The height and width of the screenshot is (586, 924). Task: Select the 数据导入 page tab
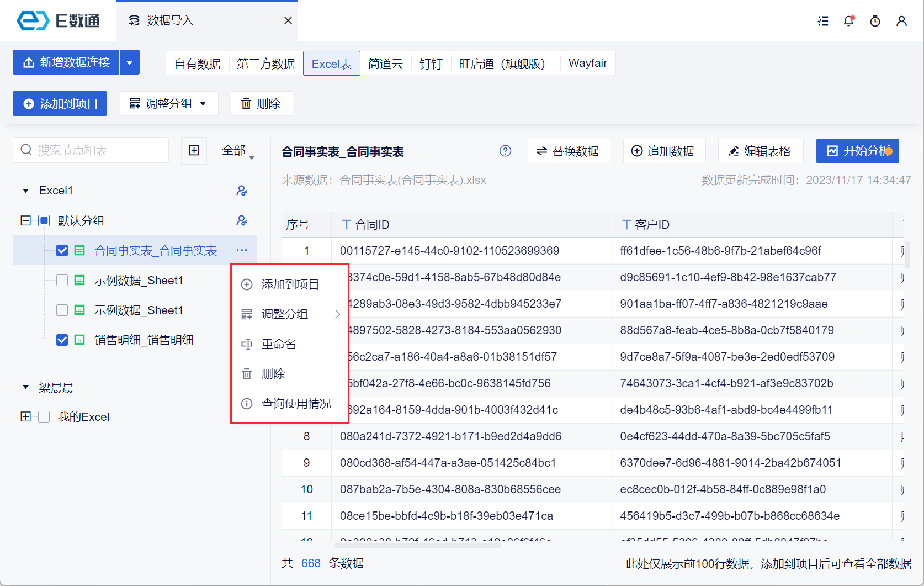[207, 20]
